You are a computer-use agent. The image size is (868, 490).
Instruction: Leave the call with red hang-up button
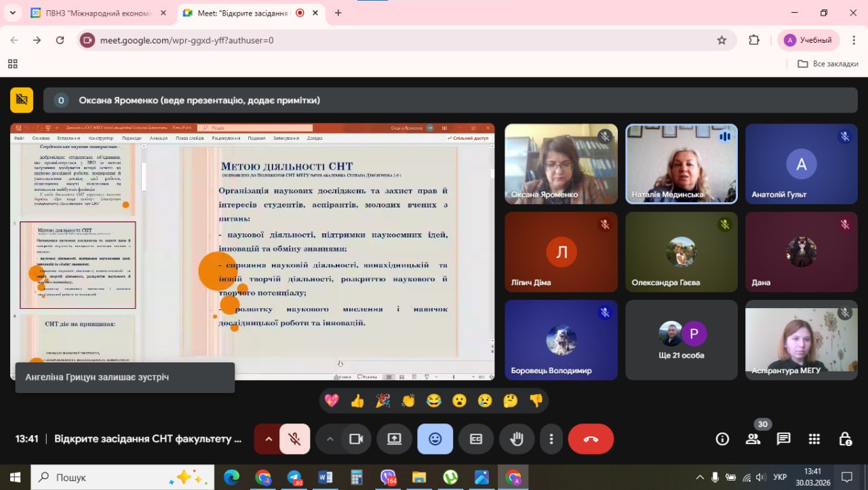590,438
